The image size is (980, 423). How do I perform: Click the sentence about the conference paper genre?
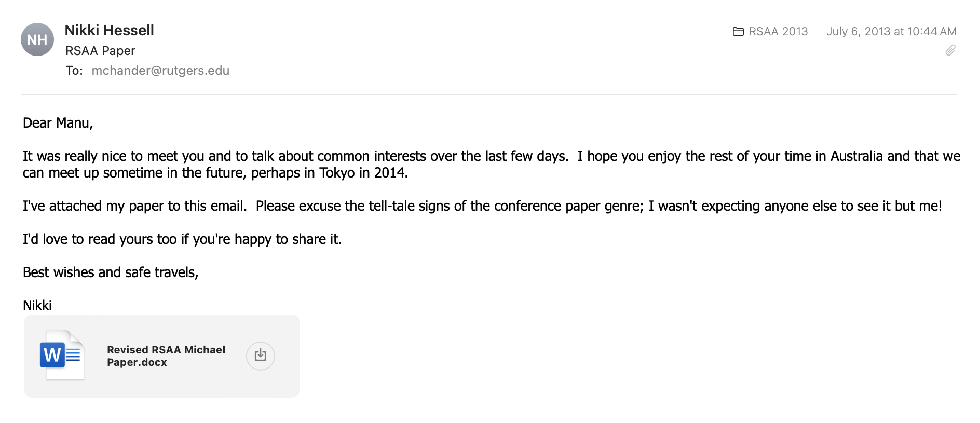click(x=598, y=206)
